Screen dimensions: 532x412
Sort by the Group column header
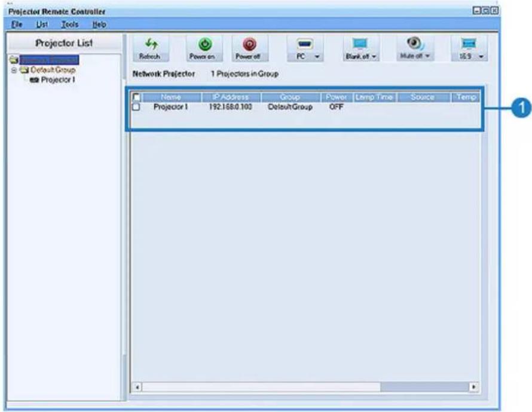[291, 97]
